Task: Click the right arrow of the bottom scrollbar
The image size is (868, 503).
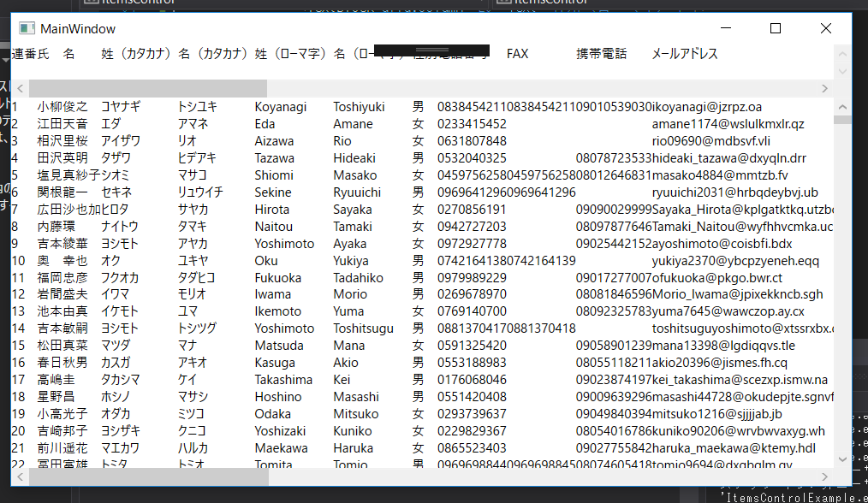Action: pyautogui.click(x=823, y=477)
